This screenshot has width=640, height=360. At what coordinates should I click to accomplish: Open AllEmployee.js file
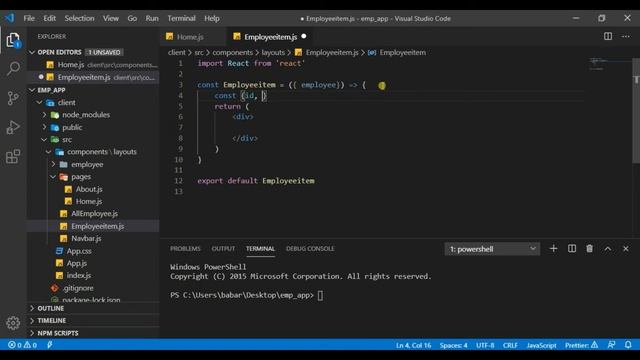(93, 213)
